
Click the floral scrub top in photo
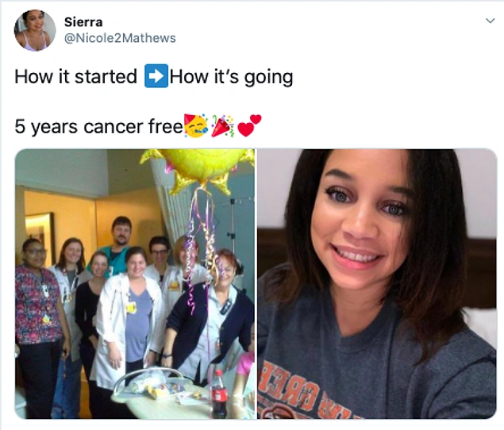[37, 305]
